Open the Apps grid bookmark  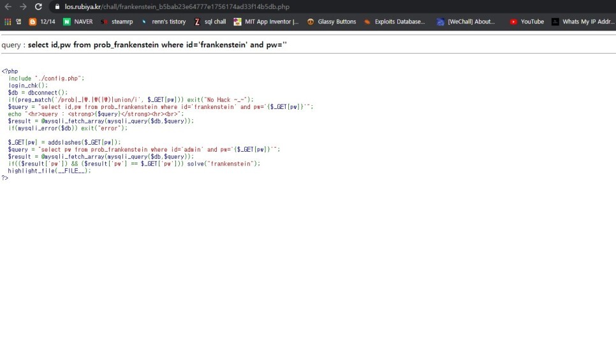tap(8, 22)
